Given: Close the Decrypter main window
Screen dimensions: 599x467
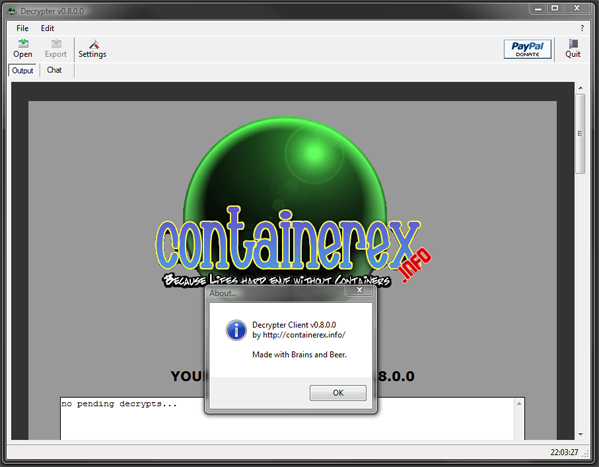Looking at the screenshot, I should (577, 8).
